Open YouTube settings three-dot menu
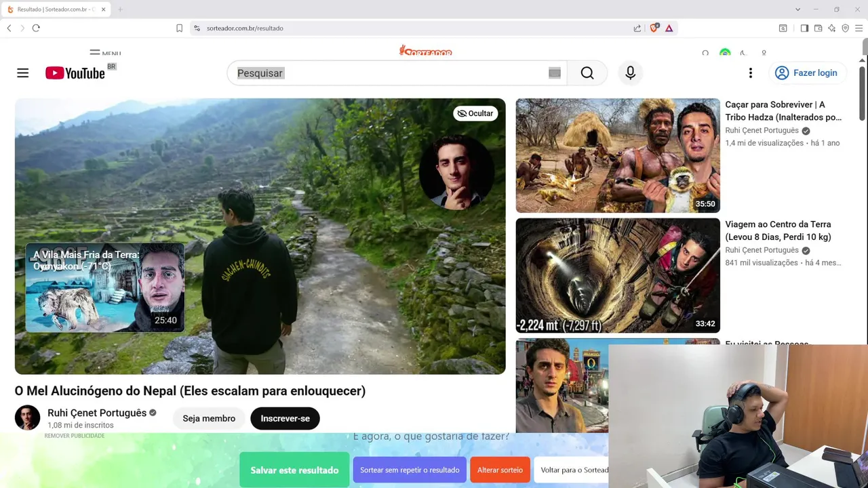This screenshot has height=488, width=868. pos(751,73)
